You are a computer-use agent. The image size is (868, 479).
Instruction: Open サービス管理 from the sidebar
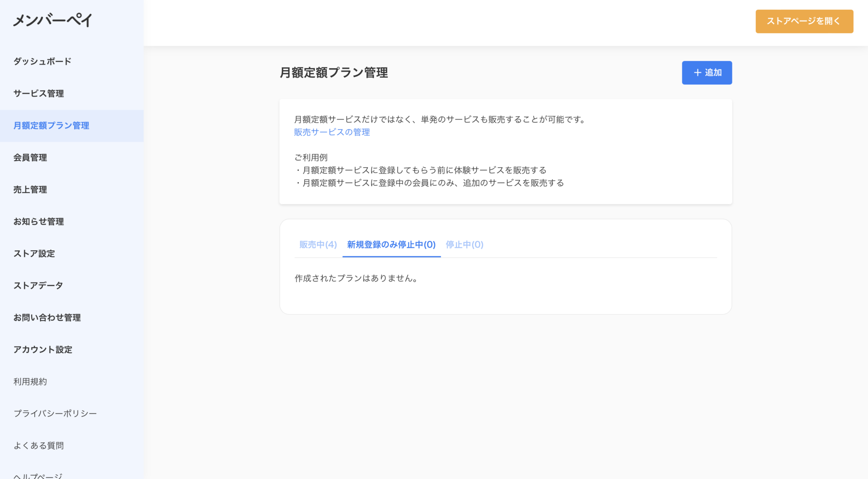(x=39, y=93)
